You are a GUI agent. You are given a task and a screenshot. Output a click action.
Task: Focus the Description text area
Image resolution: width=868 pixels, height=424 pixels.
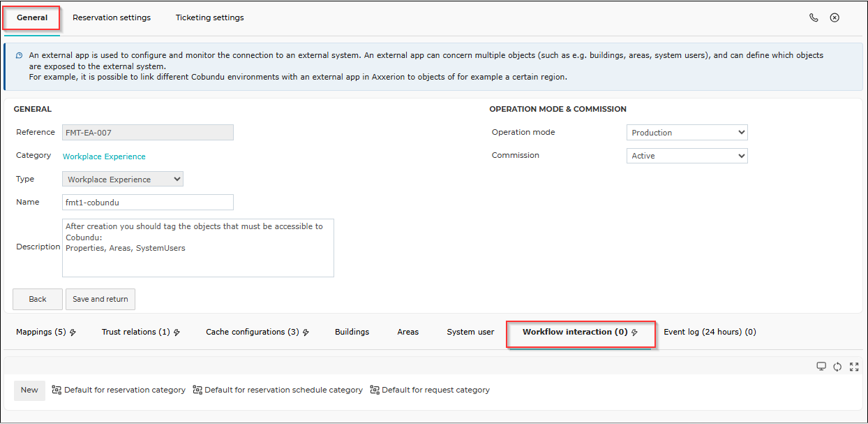(198, 248)
